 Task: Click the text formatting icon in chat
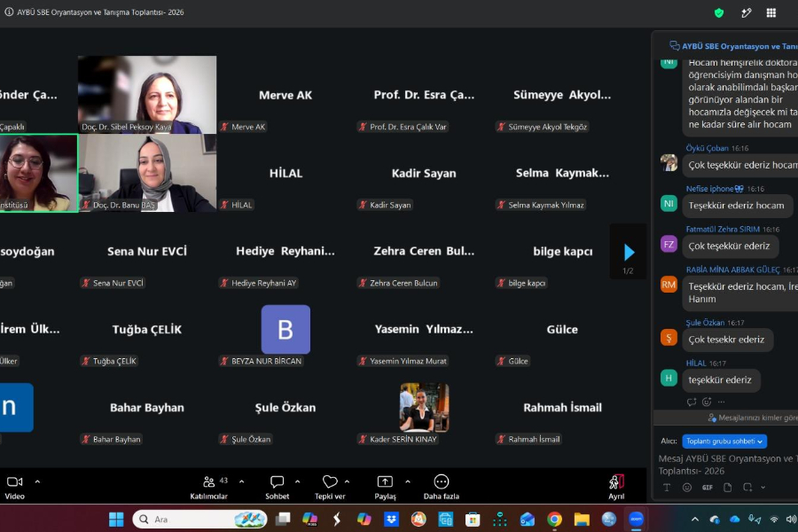coord(667,487)
